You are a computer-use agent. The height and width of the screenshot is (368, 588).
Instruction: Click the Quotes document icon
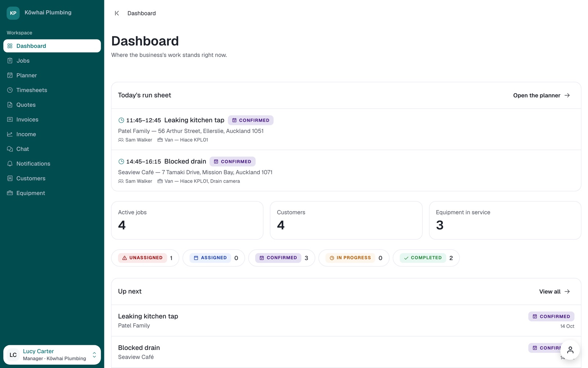pos(10,105)
